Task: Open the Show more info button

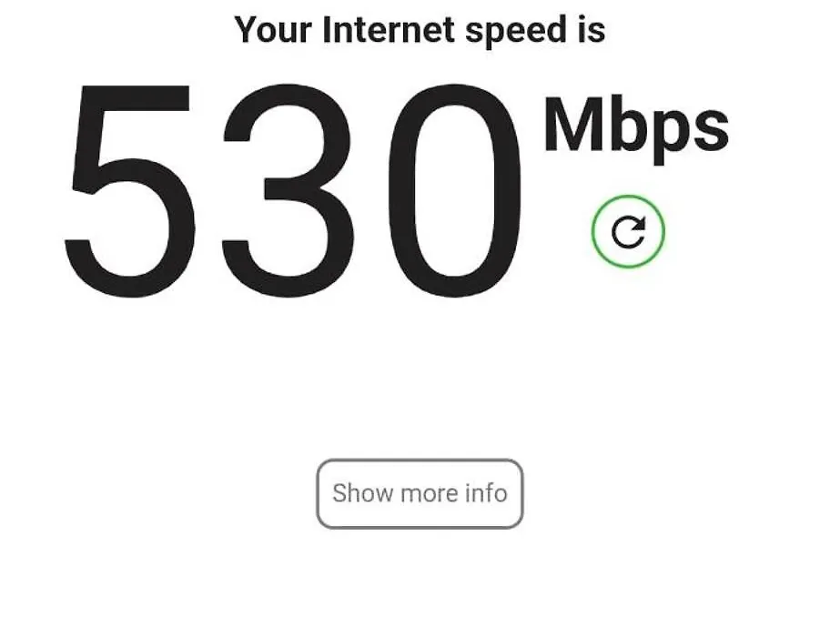Action: 420,493
